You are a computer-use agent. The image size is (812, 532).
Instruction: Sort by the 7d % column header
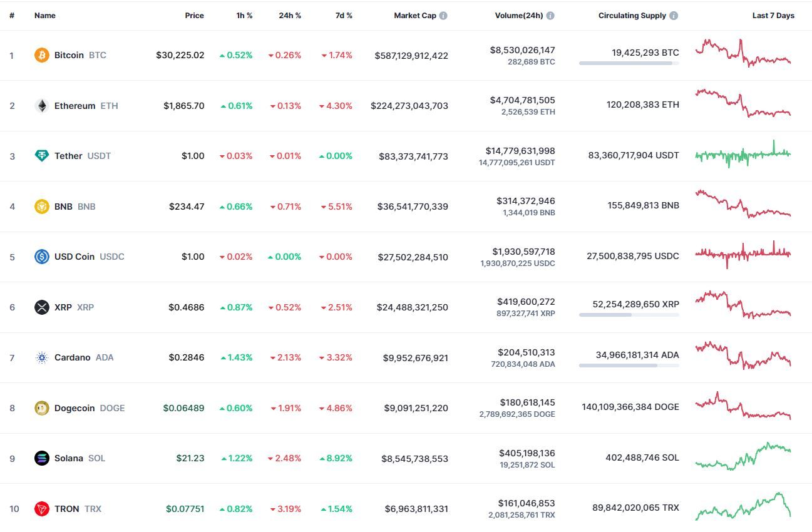[344, 16]
